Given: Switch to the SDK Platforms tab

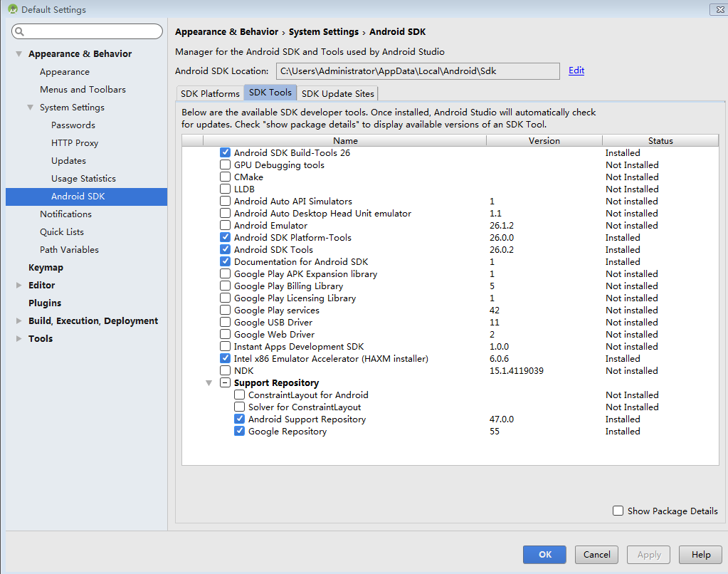Looking at the screenshot, I should tap(210, 93).
